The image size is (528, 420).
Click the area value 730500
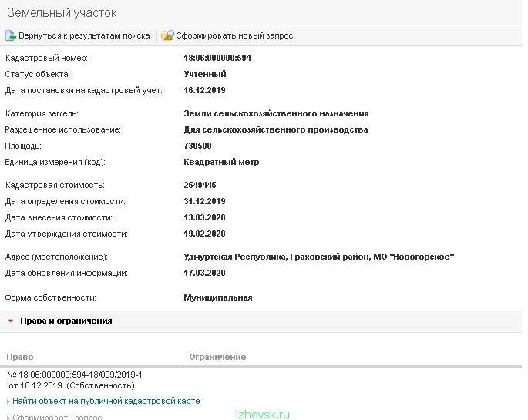tap(197, 146)
